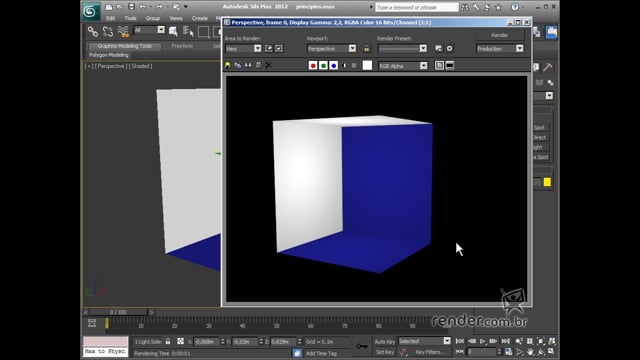This screenshot has width=640, height=360.
Task: Open the Area to Render dropdown
Action: pos(243,49)
